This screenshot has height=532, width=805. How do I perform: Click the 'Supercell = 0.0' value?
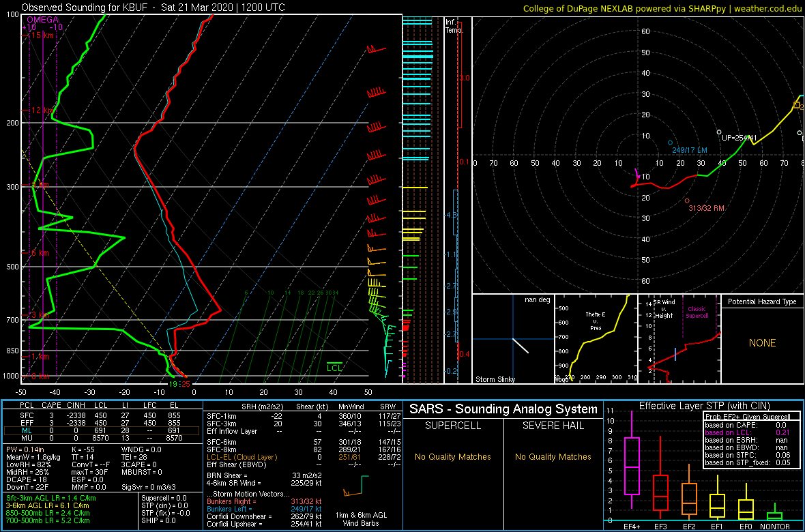click(164, 498)
